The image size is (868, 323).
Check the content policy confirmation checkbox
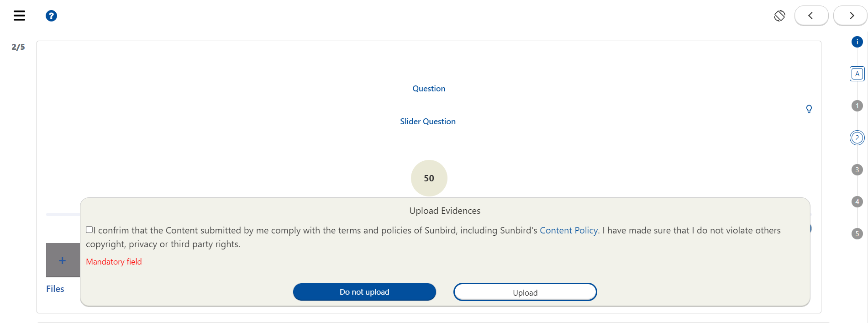click(89, 230)
